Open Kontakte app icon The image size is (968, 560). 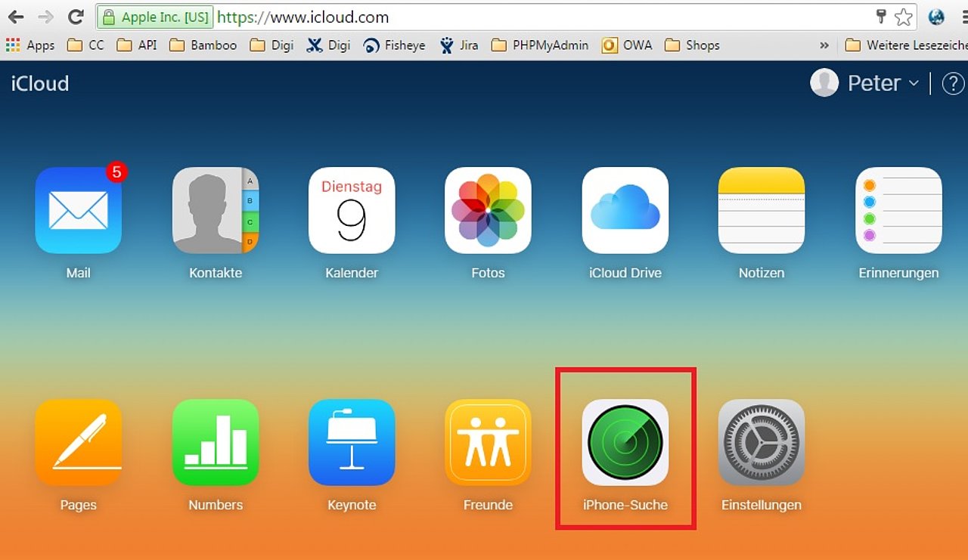(x=216, y=210)
